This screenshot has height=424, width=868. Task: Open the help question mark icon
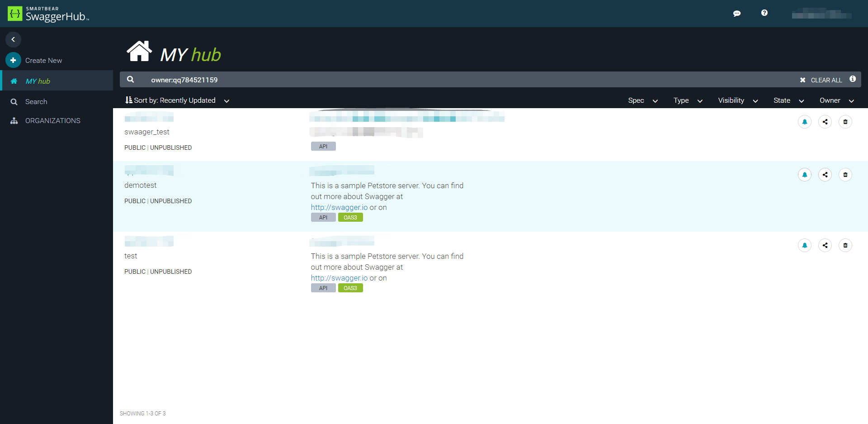(x=764, y=13)
